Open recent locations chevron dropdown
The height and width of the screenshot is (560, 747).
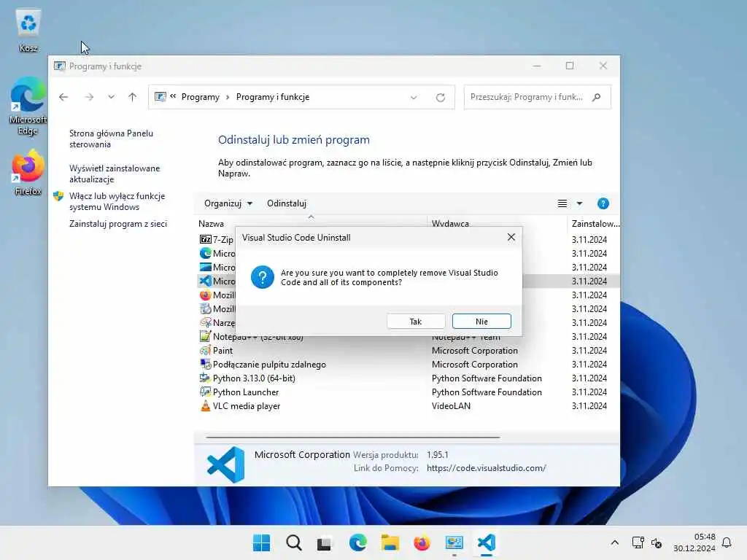coord(111,97)
